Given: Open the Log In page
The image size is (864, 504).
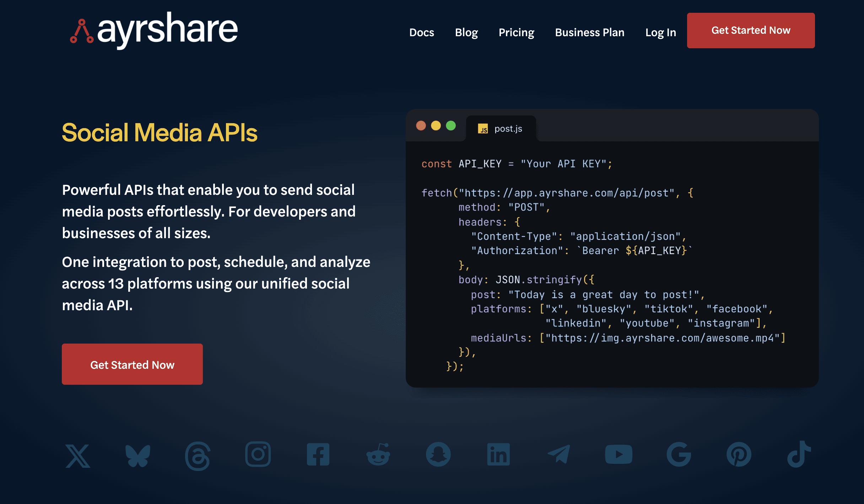Looking at the screenshot, I should (660, 32).
